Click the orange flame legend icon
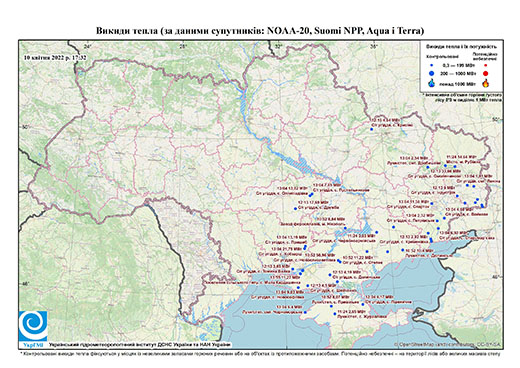 [x=486, y=83]
